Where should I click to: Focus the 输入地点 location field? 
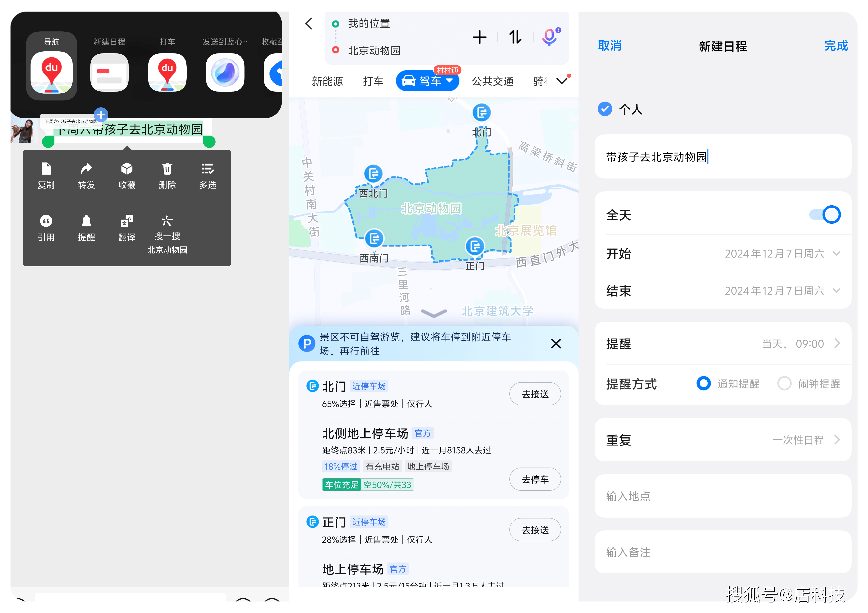[x=722, y=496]
